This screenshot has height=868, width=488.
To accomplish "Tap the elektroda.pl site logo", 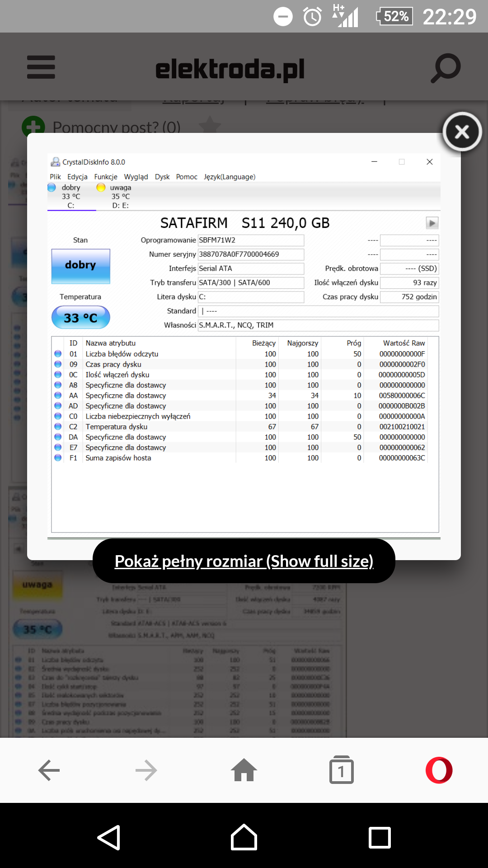I will (x=230, y=69).
